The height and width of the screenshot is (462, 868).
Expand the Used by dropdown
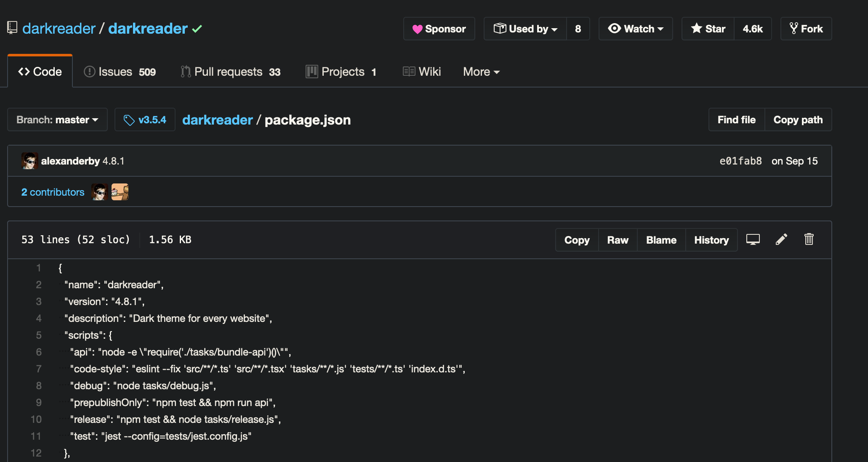point(525,29)
